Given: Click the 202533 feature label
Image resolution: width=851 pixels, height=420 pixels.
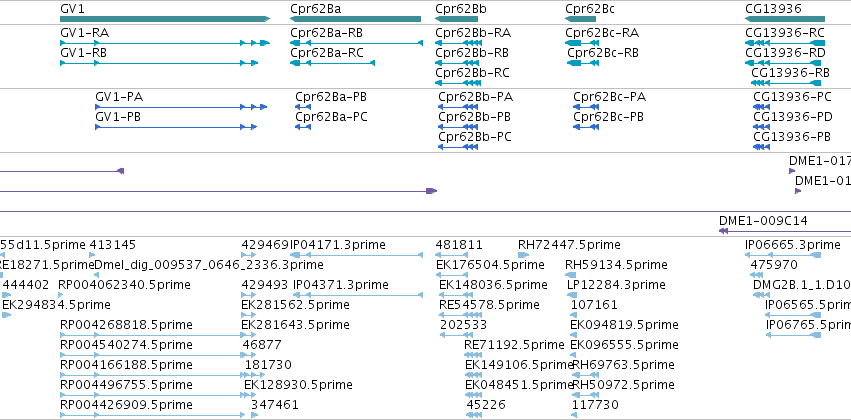Looking at the screenshot, I should (x=463, y=324).
